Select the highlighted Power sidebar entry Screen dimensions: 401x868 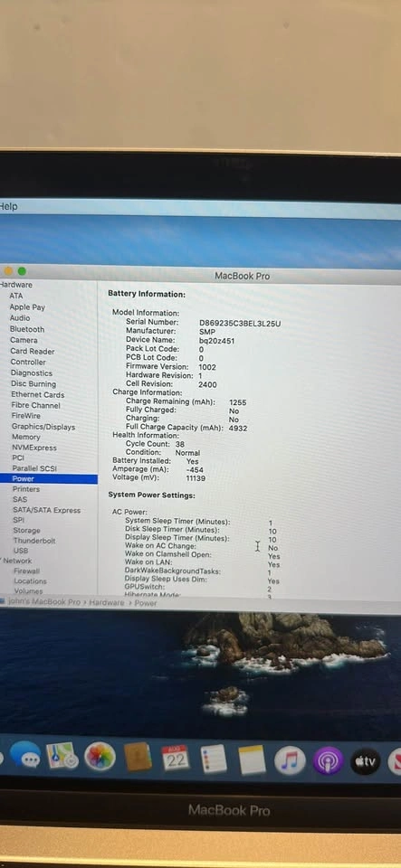pyautogui.click(x=49, y=479)
